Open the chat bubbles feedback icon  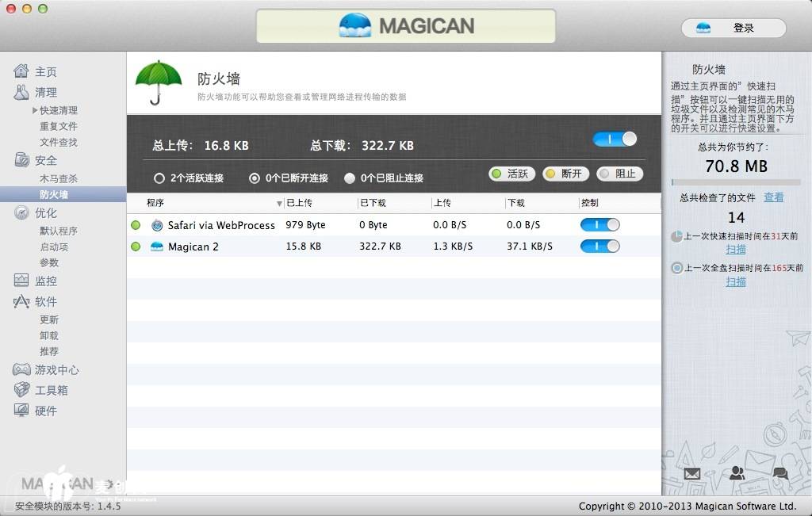780,474
